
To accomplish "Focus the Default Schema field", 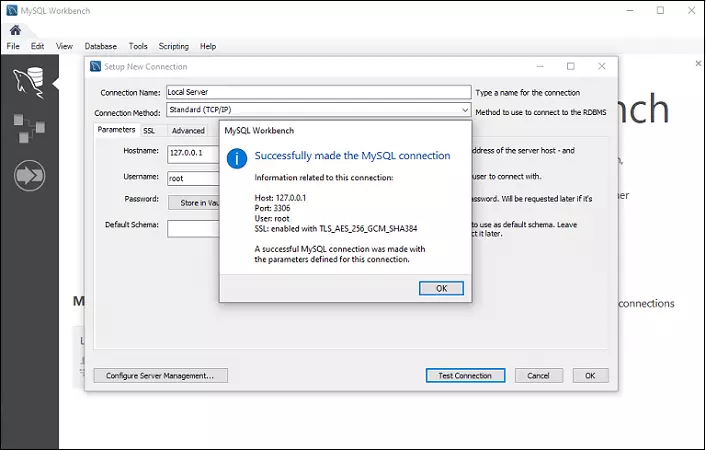I will point(193,228).
